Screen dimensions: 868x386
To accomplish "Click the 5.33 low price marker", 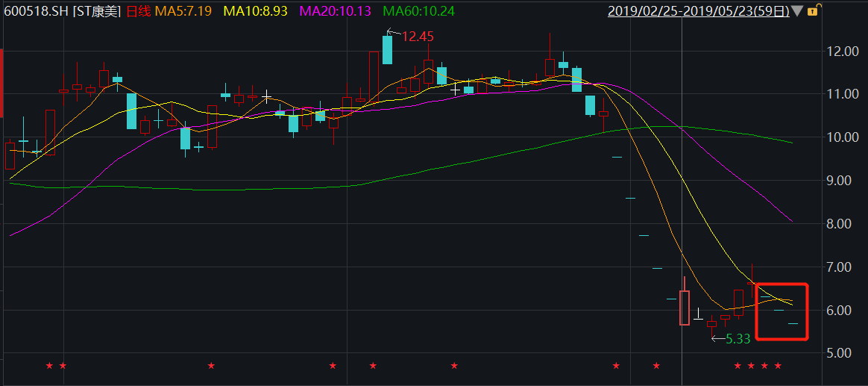I will (x=738, y=339).
